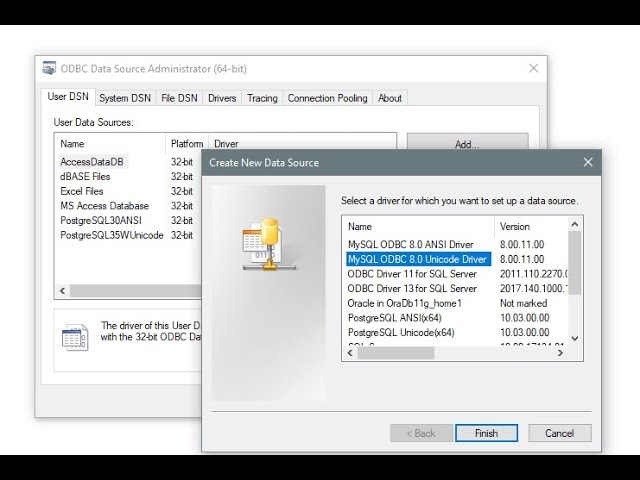This screenshot has width=640, height=480.
Task: Click User Data Sources scroll left arrow
Action: coord(62,291)
